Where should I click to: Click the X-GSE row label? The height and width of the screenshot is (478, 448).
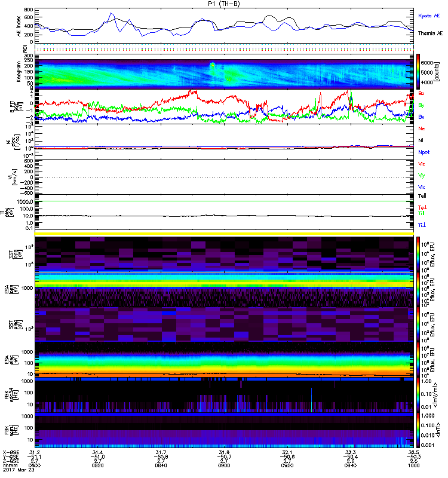pyautogui.click(x=11, y=452)
